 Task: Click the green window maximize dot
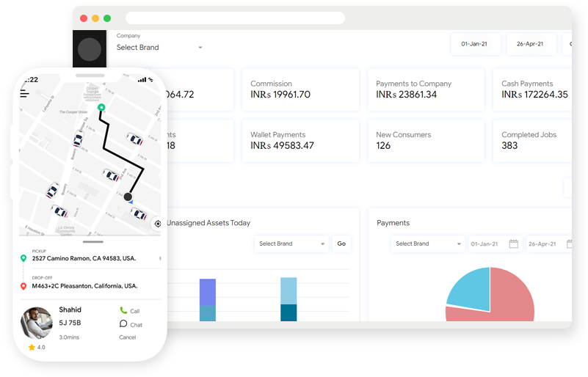(107, 18)
